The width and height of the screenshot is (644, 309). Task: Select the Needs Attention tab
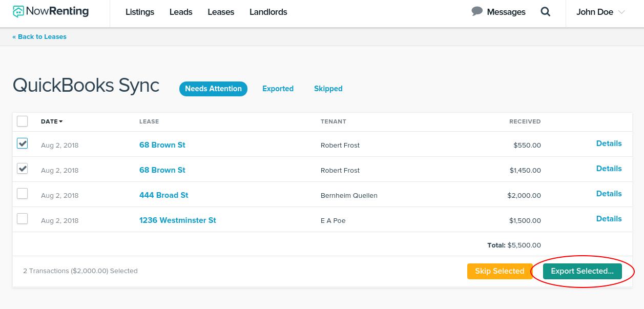tap(213, 89)
